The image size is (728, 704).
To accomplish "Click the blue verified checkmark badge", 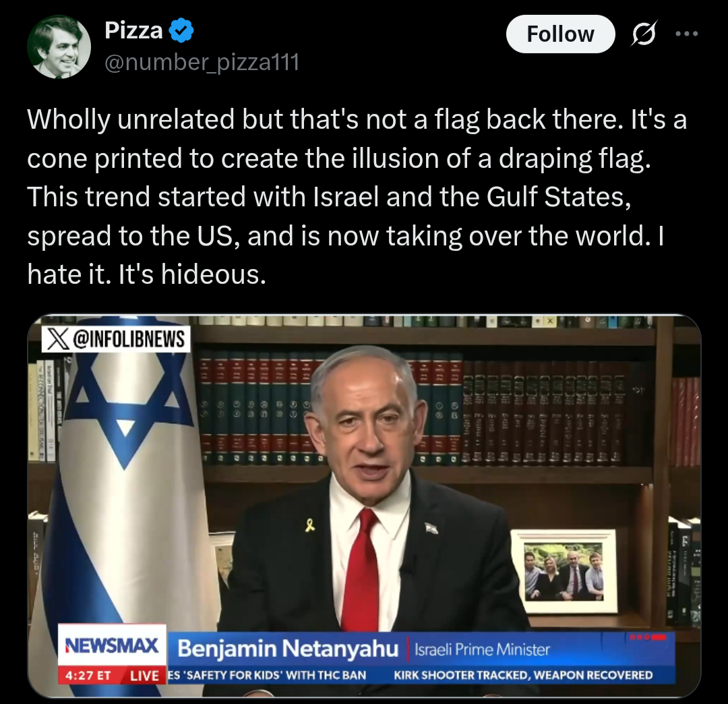I will (181, 30).
